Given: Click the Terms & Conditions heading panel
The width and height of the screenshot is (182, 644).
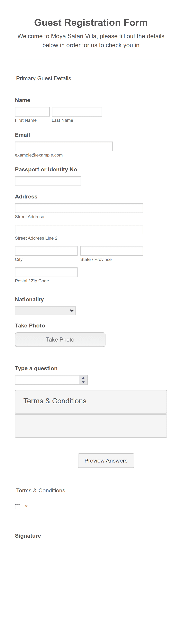Looking at the screenshot, I should pos(91,401).
